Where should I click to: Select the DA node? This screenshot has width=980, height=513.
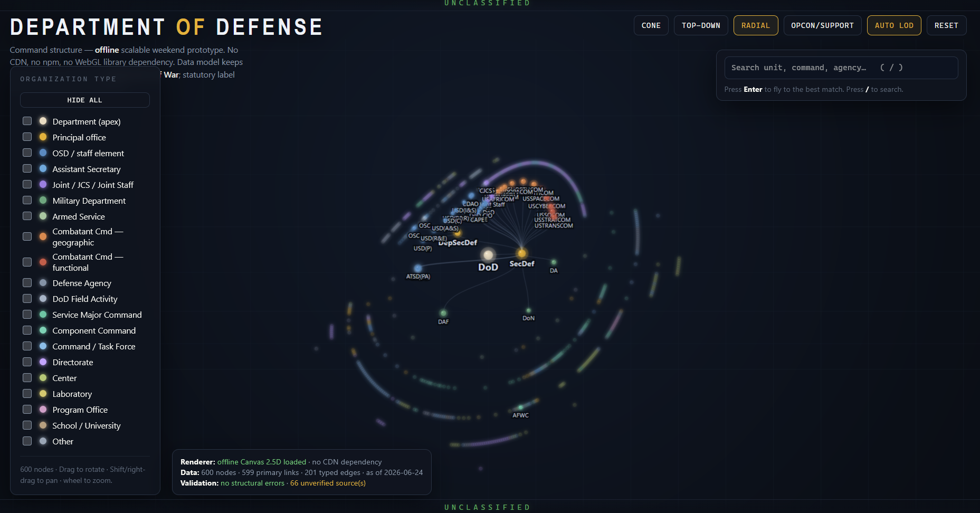pyautogui.click(x=554, y=262)
